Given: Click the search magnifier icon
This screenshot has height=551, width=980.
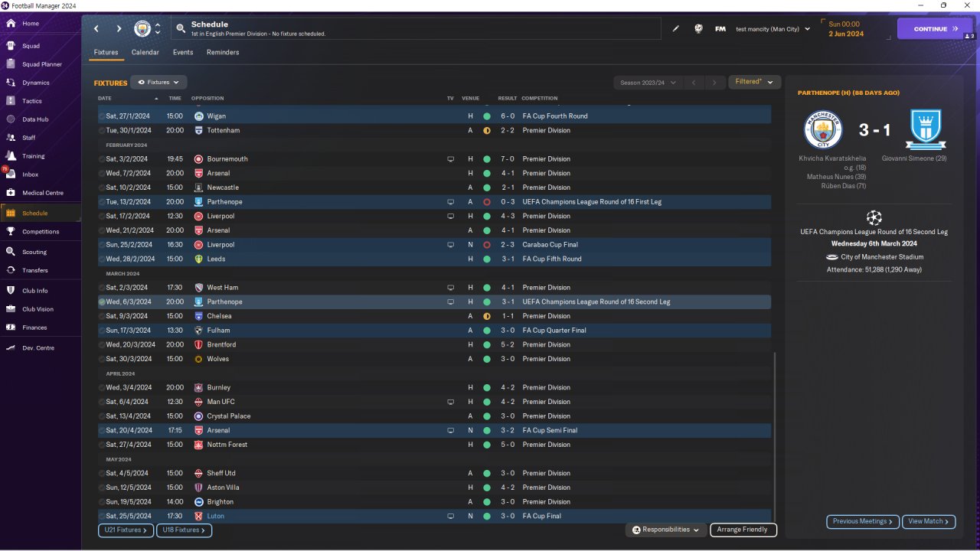Looking at the screenshot, I should 181,29.
